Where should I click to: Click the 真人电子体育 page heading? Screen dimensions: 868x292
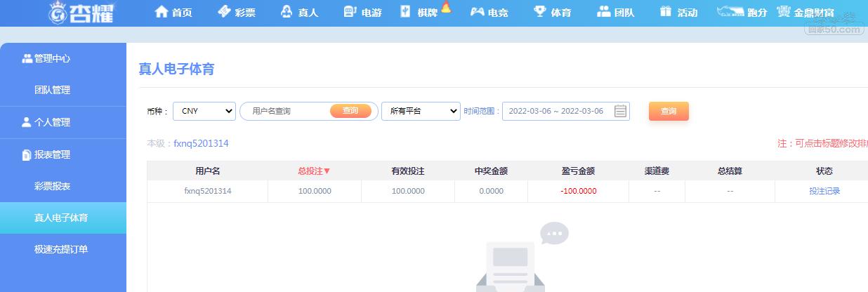tap(176, 69)
